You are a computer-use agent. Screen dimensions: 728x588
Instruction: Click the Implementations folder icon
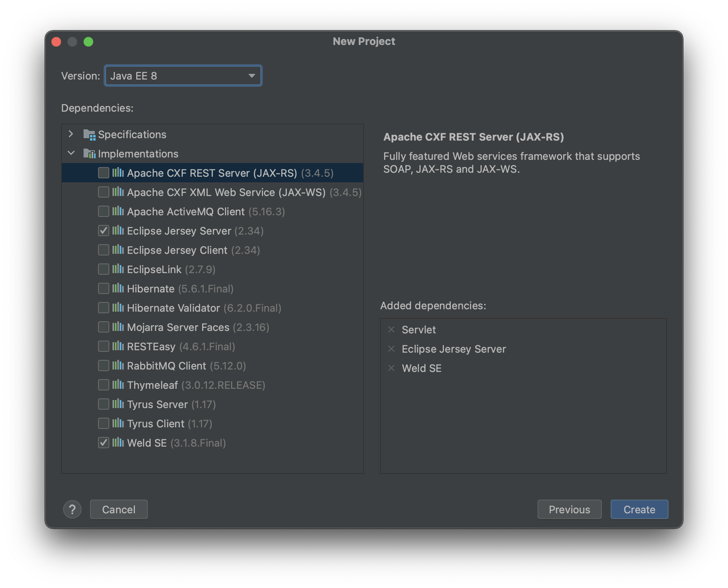[x=89, y=154]
